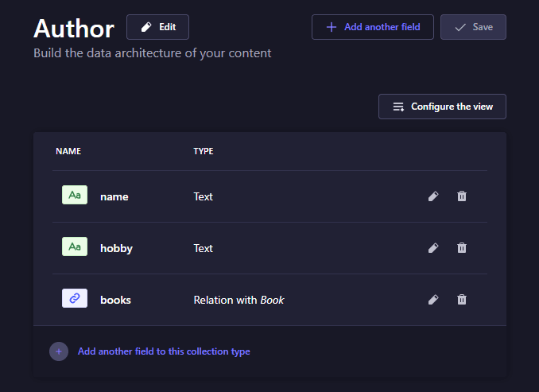Delete the name field via trash icon

pos(462,196)
